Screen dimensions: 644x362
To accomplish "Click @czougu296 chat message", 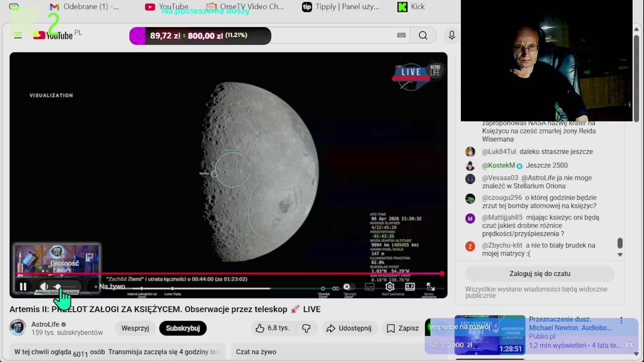I will [539, 202].
